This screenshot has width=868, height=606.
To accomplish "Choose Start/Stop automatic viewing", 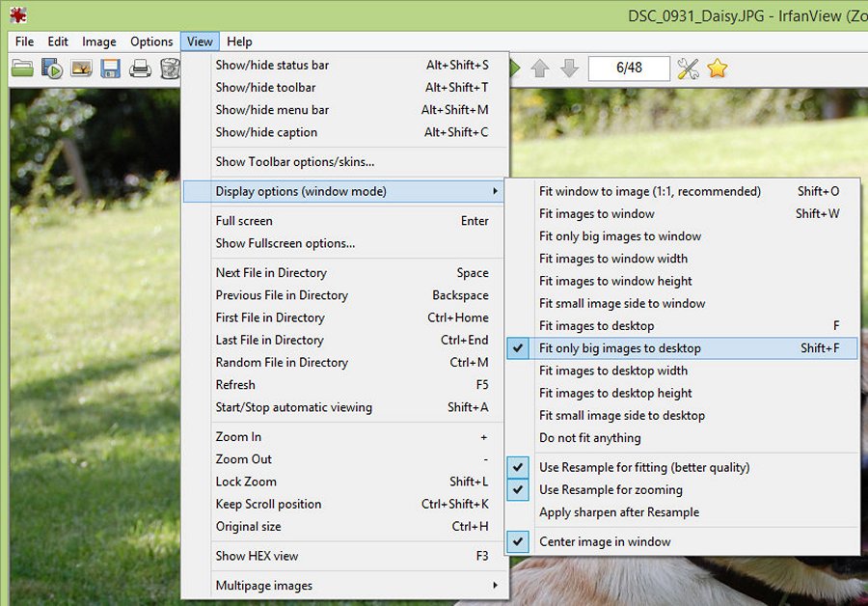I will [343, 407].
